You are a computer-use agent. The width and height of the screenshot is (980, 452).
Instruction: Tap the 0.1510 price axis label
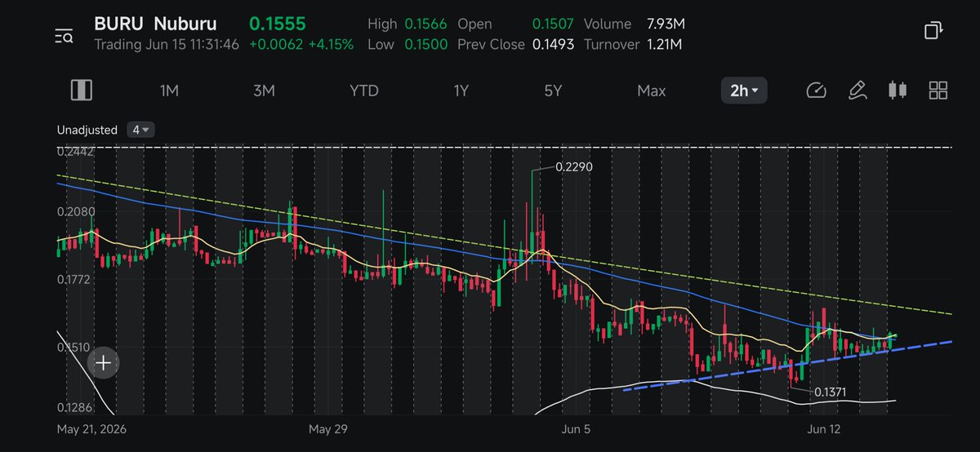[x=75, y=348]
